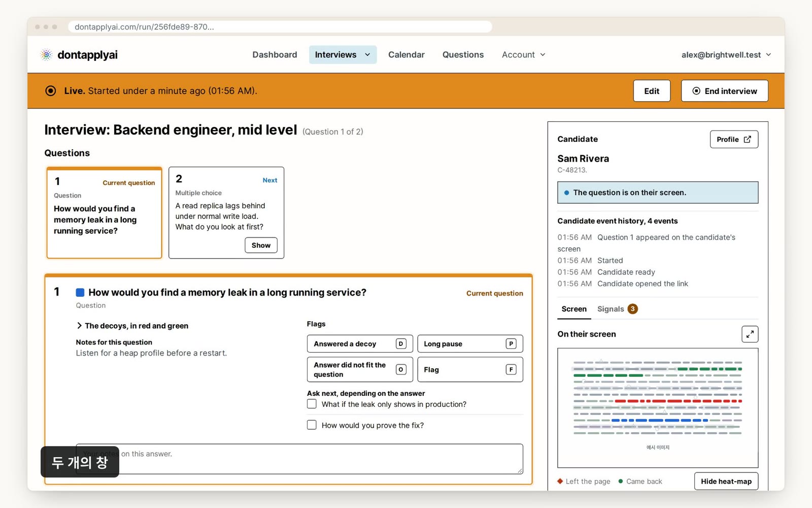Viewport: 812px width, 508px height.
Task: Click the live recording indicator icon
Action: (x=51, y=91)
